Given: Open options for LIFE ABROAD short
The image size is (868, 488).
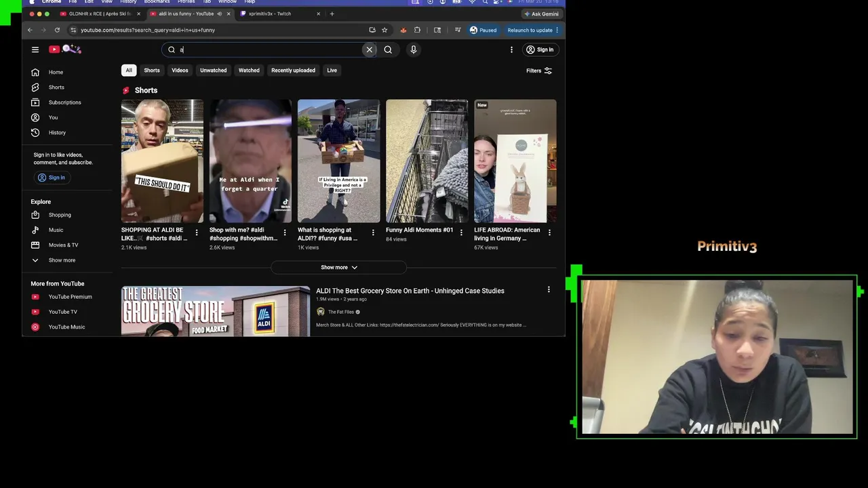Looking at the screenshot, I should 549,232.
